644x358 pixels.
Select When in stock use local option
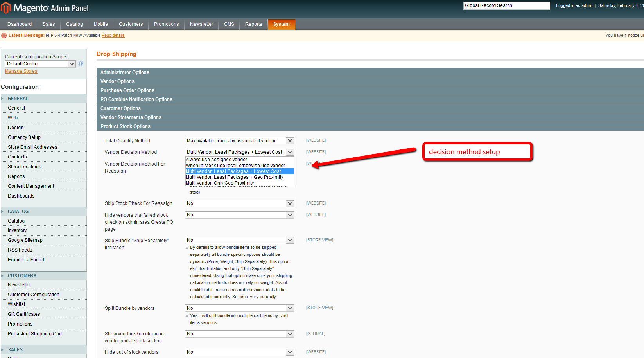[x=239, y=166]
